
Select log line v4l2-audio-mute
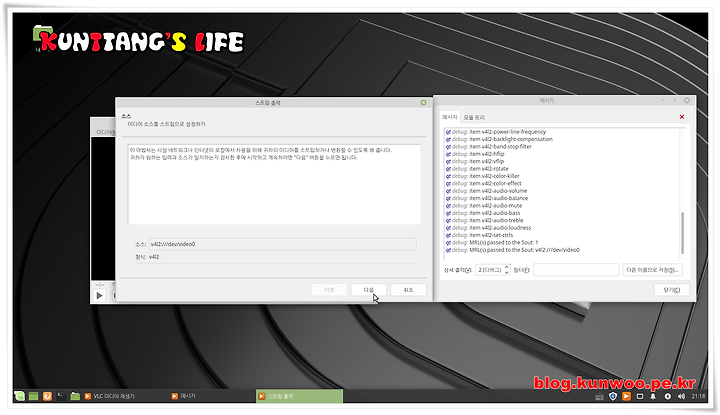(484, 205)
